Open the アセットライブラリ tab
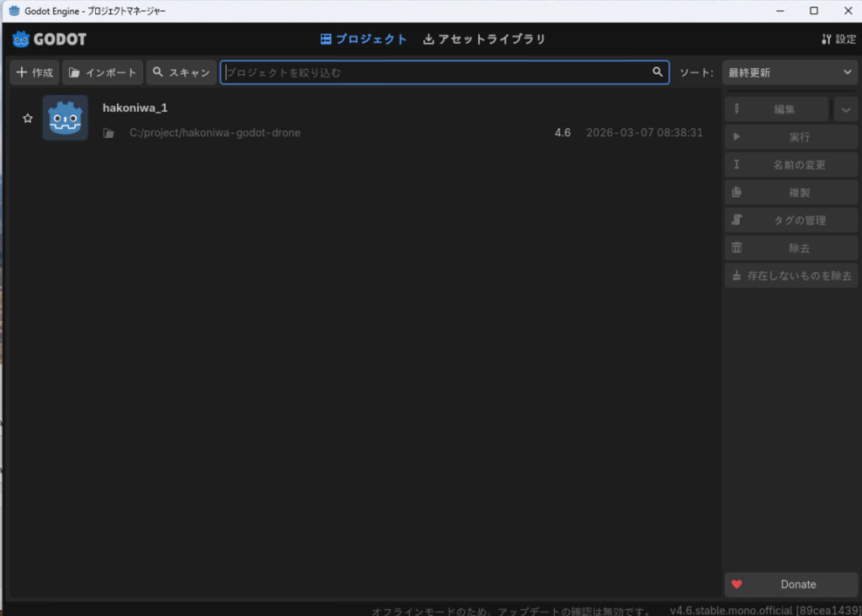 click(484, 40)
